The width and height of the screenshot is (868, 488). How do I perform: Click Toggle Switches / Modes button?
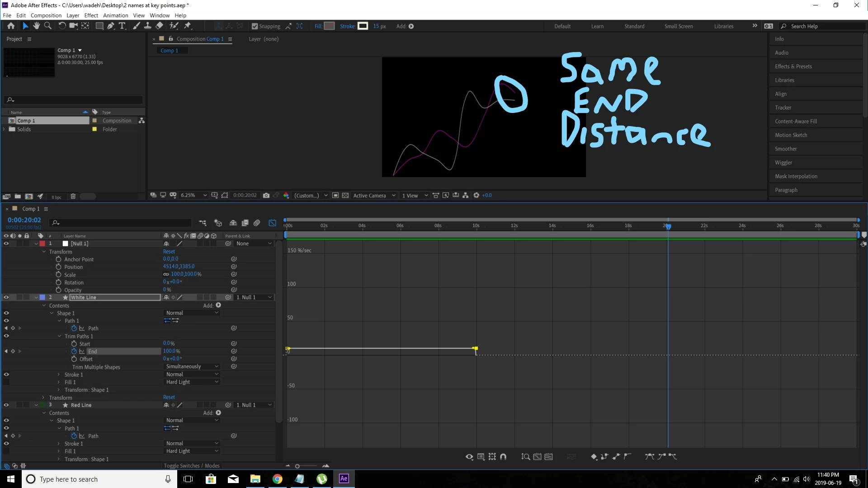coord(191,466)
